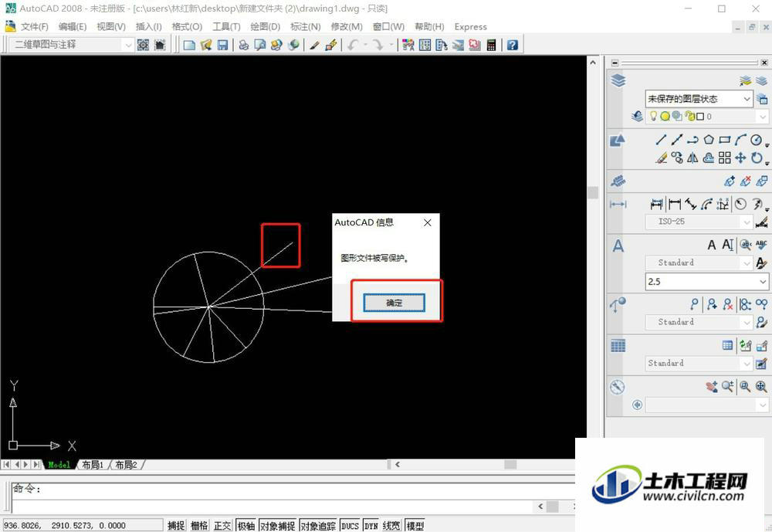
Task: Click the Match Properties brush icon
Action: (314, 46)
